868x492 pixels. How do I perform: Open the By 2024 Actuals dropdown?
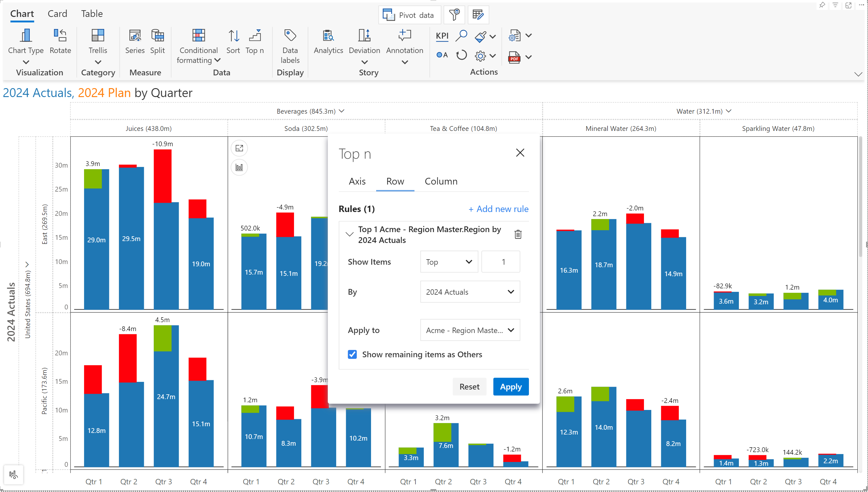click(470, 291)
